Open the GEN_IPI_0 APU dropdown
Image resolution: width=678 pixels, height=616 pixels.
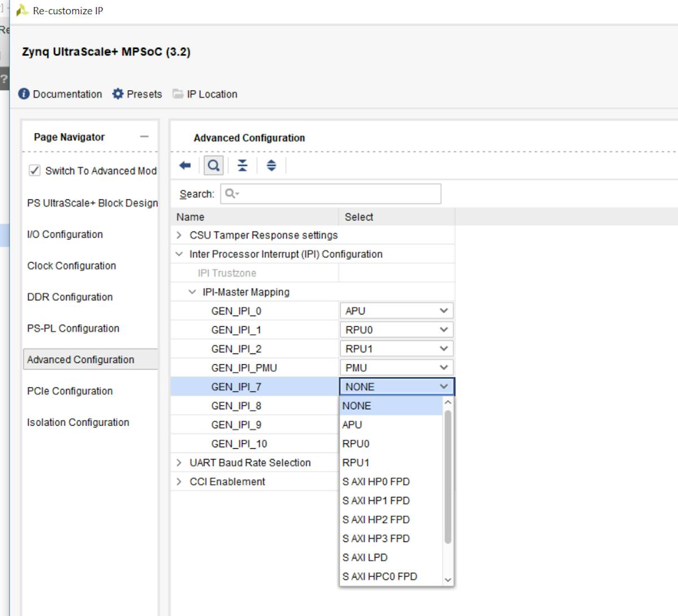(x=396, y=311)
